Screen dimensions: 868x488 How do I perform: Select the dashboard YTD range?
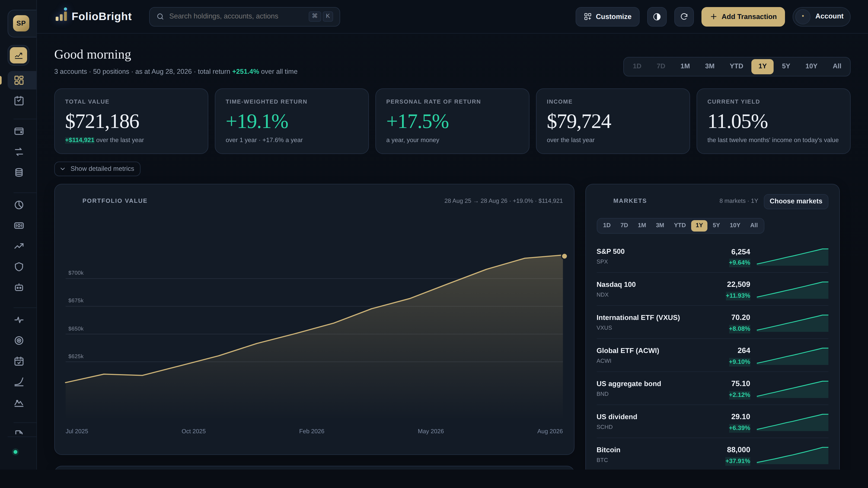(x=736, y=66)
